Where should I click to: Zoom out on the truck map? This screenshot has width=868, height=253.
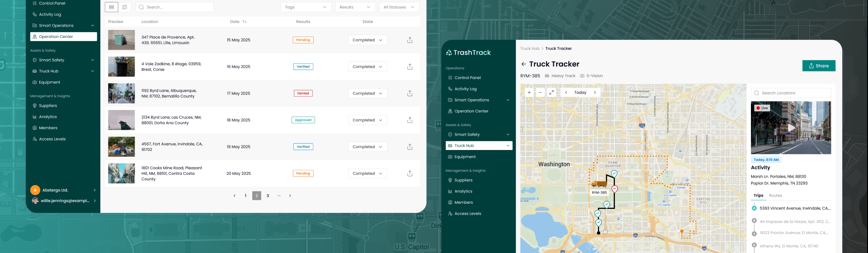[540, 92]
